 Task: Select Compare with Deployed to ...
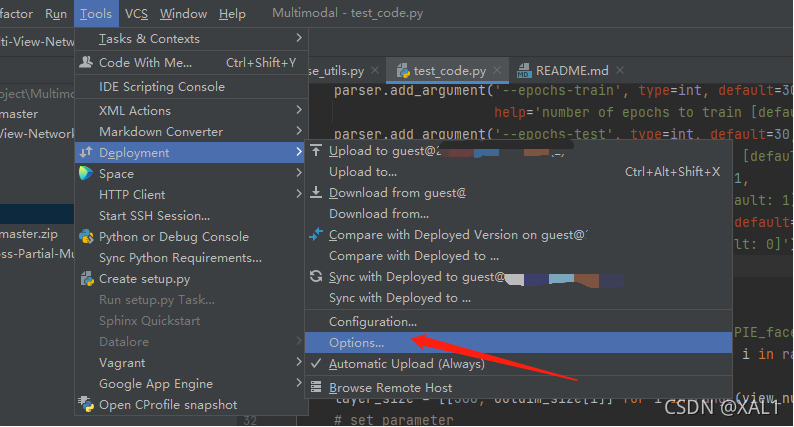[519, 256]
